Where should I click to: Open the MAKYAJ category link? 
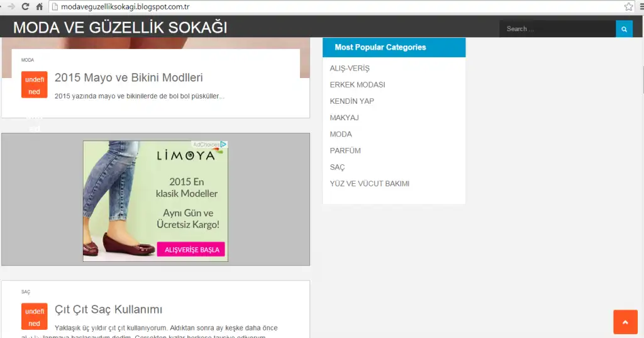tap(344, 118)
